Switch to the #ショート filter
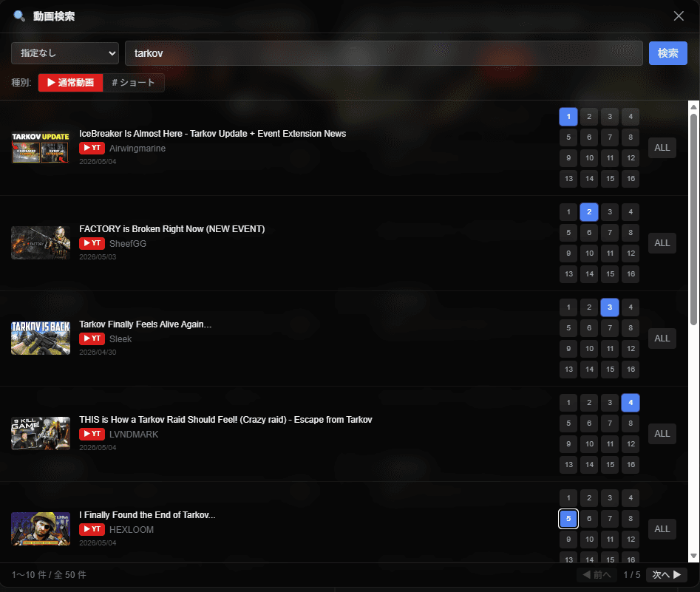 [134, 83]
